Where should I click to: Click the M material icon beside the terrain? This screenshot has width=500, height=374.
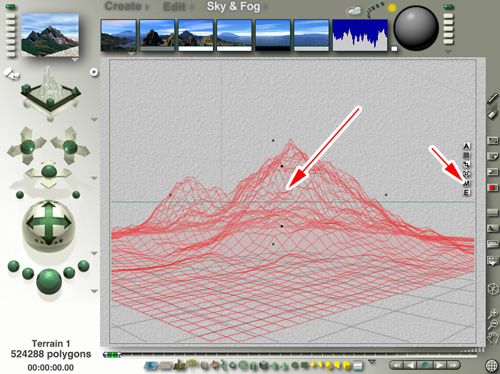pos(467,183)
